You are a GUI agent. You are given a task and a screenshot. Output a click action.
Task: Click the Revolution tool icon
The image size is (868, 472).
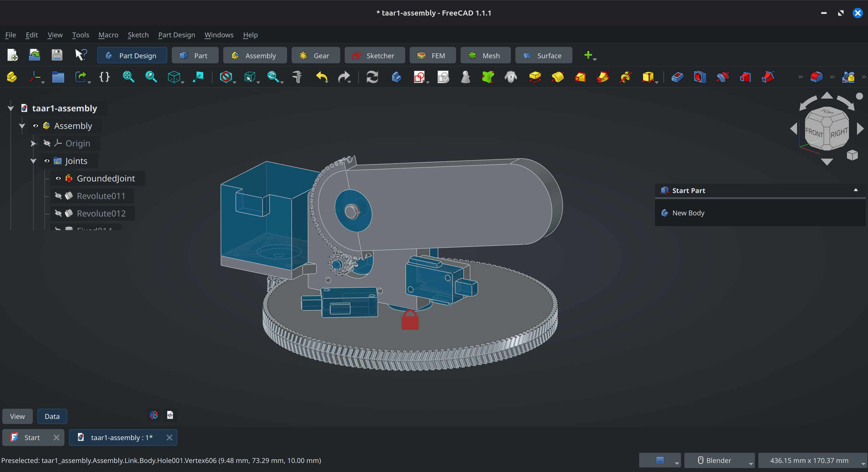(x=558, y=77)
